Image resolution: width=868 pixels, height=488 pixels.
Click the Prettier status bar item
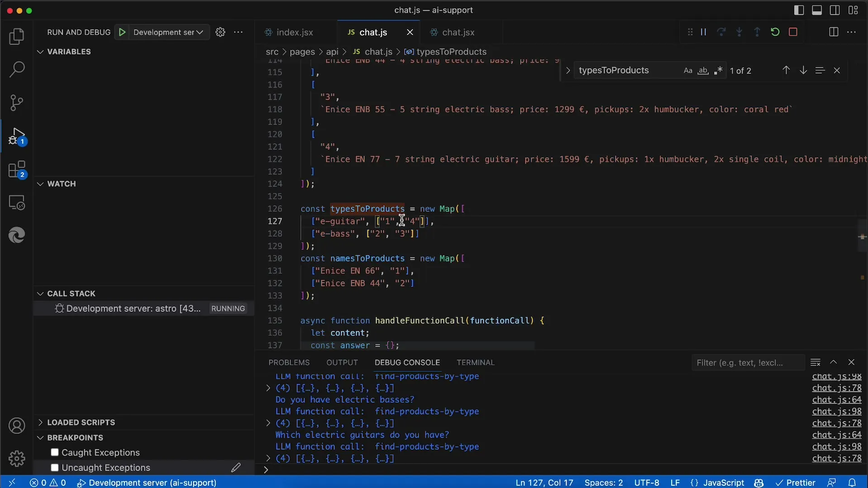coord(796,483)
